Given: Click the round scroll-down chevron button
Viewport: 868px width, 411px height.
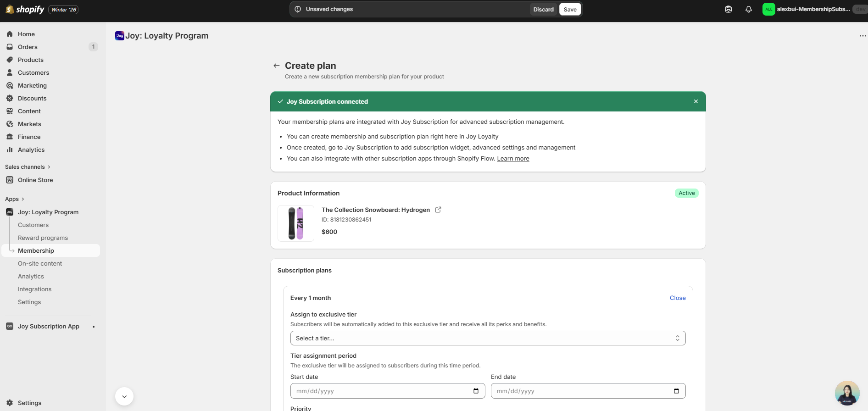Looking at the screenshot, I should point(124,396).
